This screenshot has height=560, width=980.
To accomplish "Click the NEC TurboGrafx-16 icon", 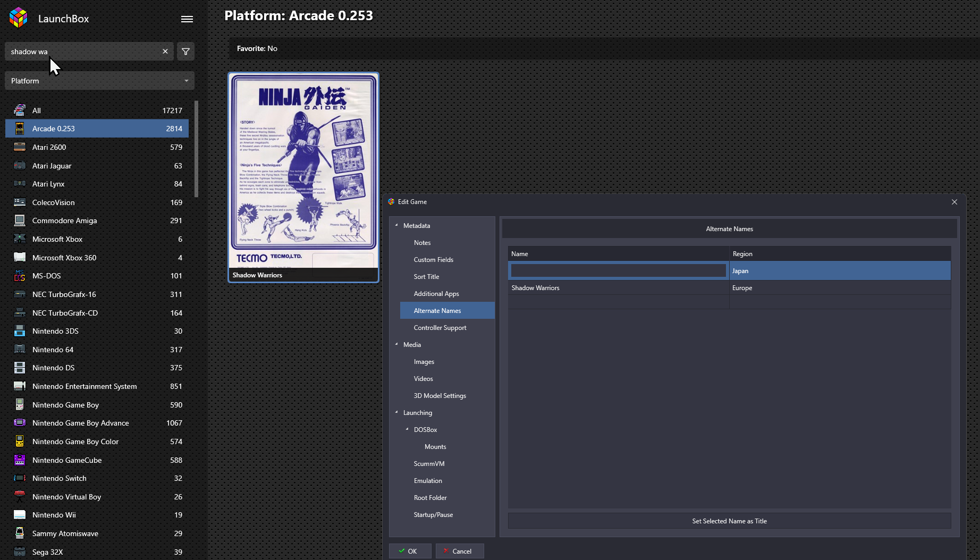I will pyautogui.click(x=20, y=294).
